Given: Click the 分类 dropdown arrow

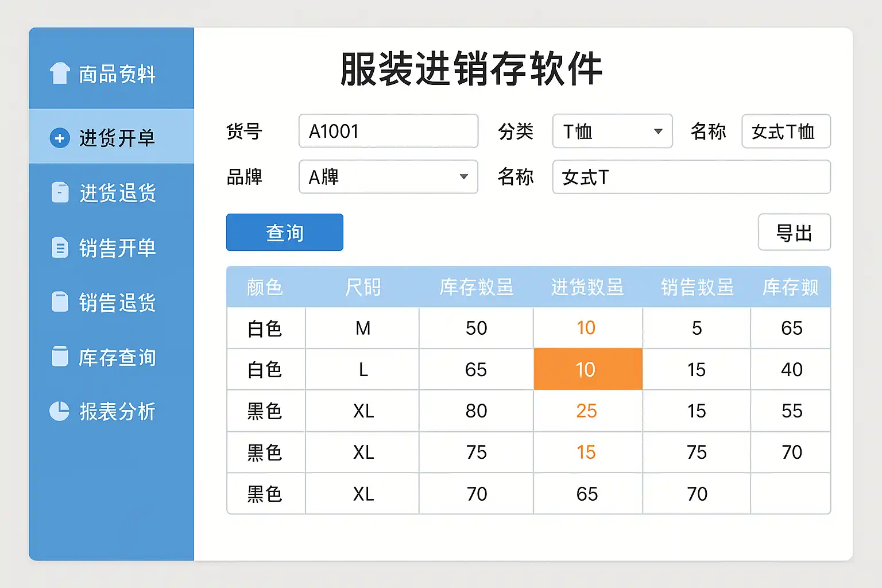Looking at the screenshot, I should pos(658,131).
